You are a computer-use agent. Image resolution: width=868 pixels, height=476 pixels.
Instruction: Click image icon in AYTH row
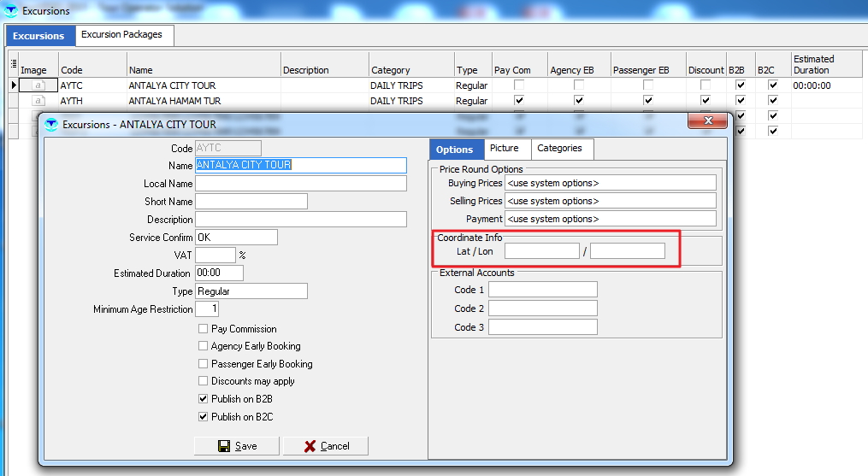click(x=38, y=101)
